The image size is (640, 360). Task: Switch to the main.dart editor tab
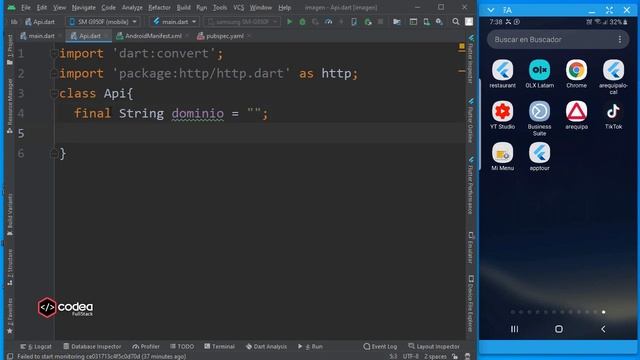(41, 36)
